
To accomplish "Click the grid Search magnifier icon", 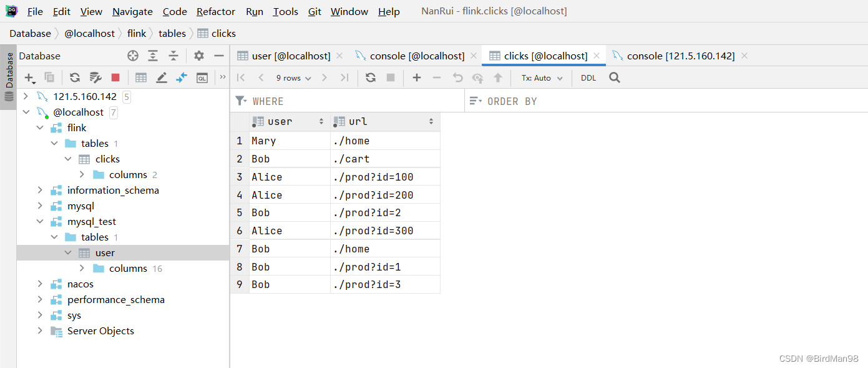I will click(x=615, y=77).
